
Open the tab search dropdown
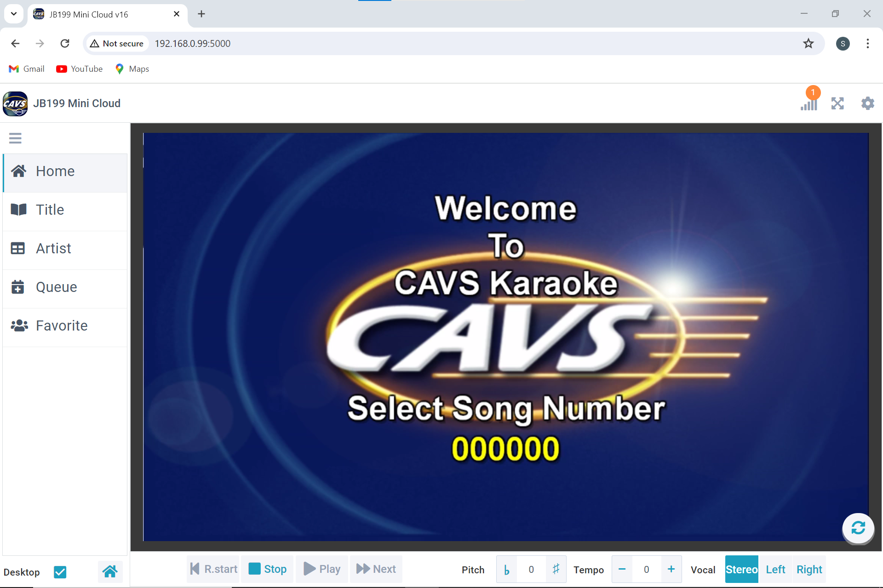tap(14, 14)
